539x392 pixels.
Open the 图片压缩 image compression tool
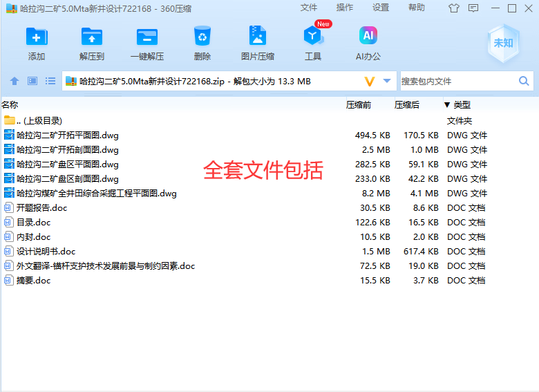(258, 35)
